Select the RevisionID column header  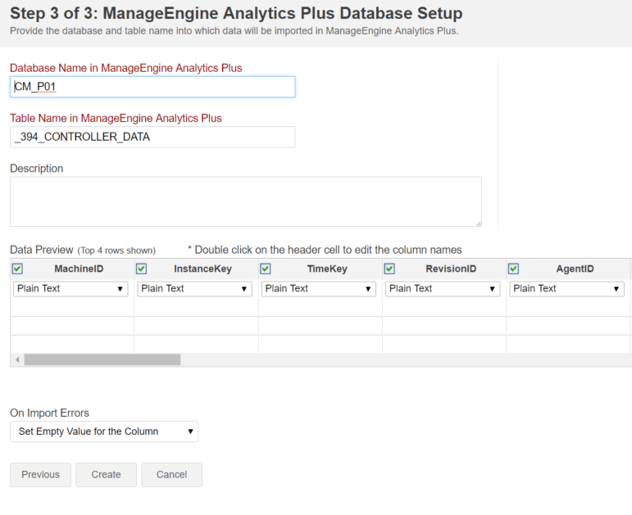click(451, 269)
